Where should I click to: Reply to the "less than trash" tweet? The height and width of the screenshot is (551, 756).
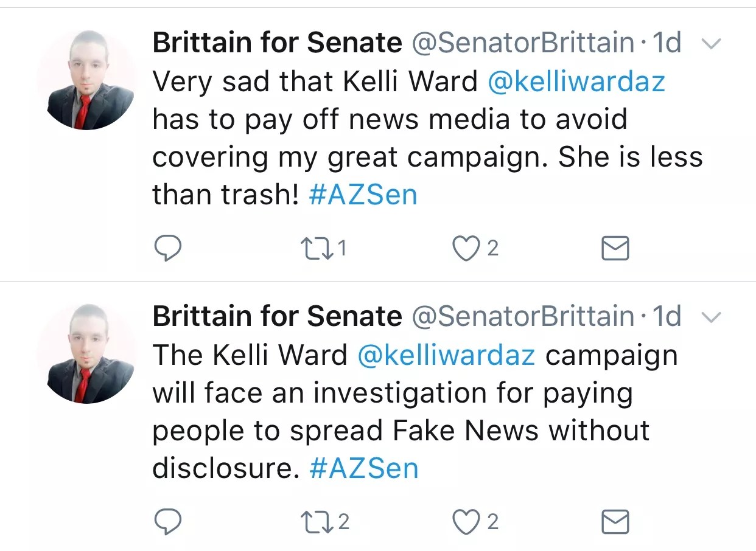click(x=166, y=248)
